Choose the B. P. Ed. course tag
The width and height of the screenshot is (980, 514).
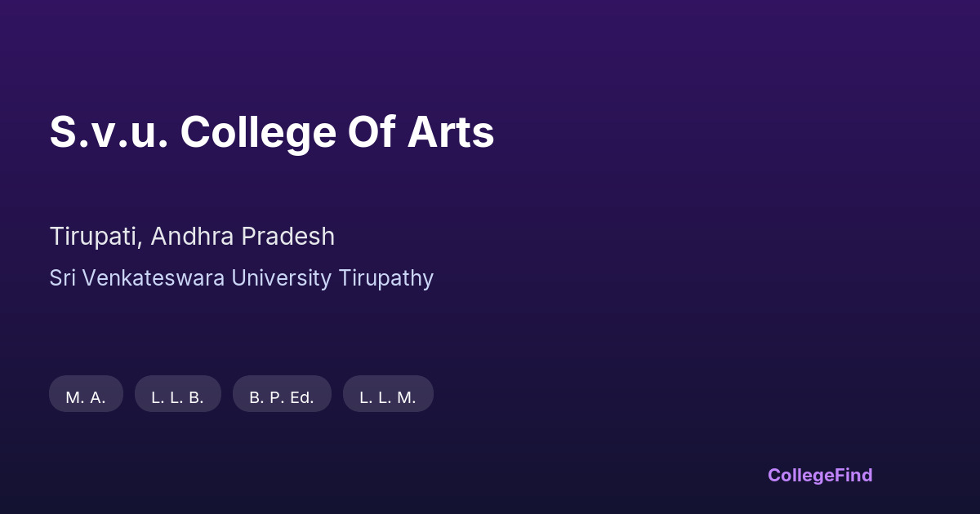[282, 394]
